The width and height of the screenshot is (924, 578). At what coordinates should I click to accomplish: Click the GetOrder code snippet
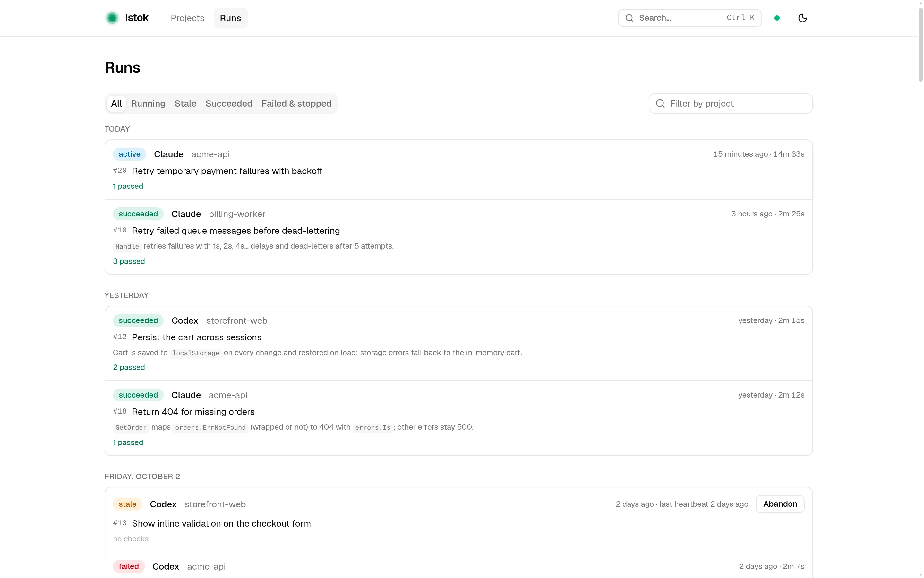point(131,427)
